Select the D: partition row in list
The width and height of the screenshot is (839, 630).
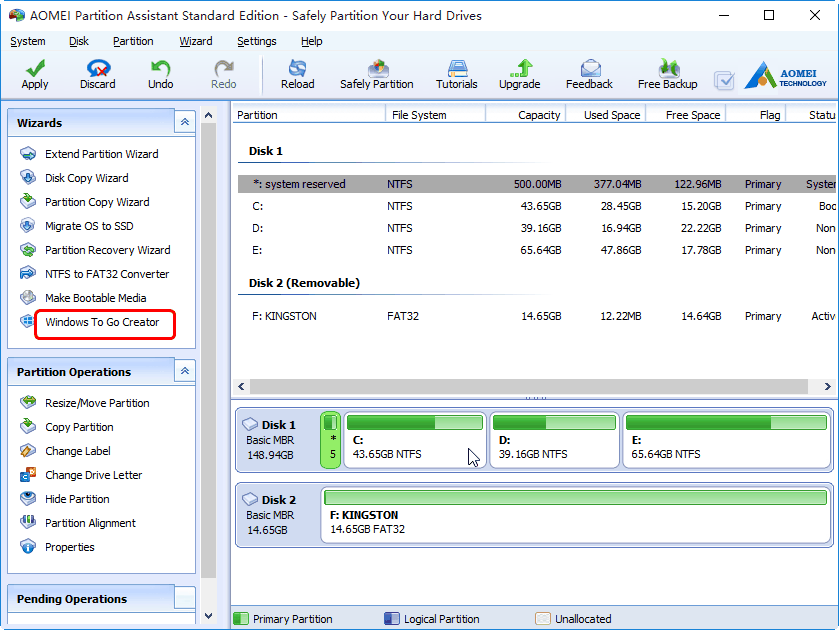click(537, 228)
